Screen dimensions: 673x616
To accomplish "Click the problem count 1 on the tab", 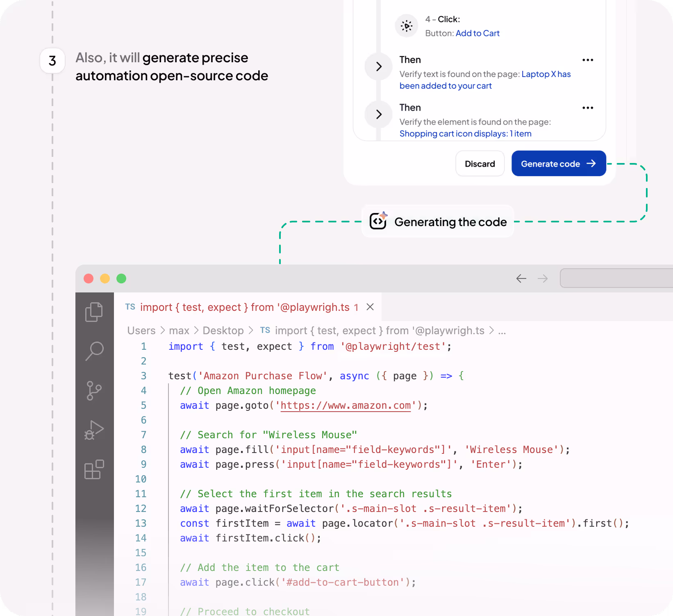I will (356, 307).
